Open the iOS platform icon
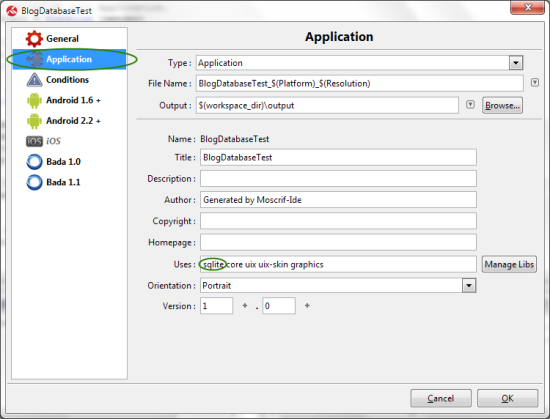 pos(34,141)
